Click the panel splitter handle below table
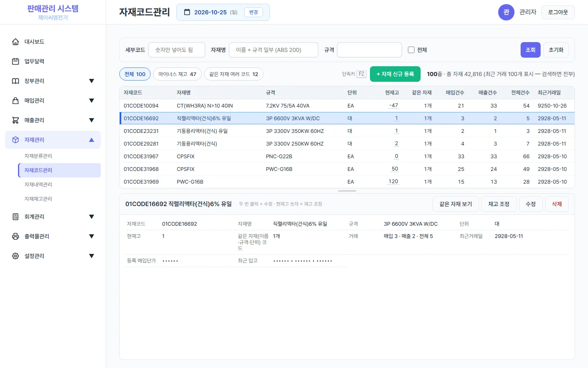 [x=347, y=191]
